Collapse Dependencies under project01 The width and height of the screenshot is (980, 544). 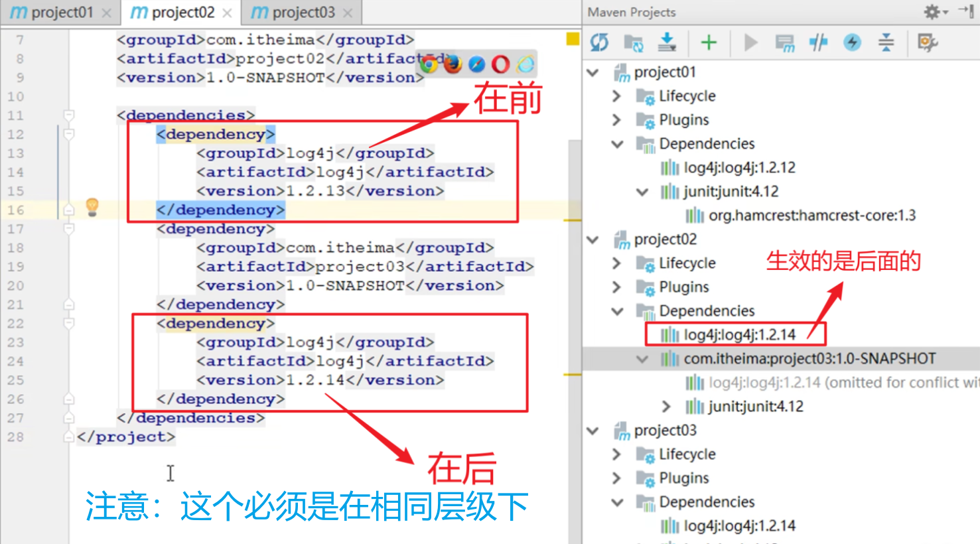point(618,144)
